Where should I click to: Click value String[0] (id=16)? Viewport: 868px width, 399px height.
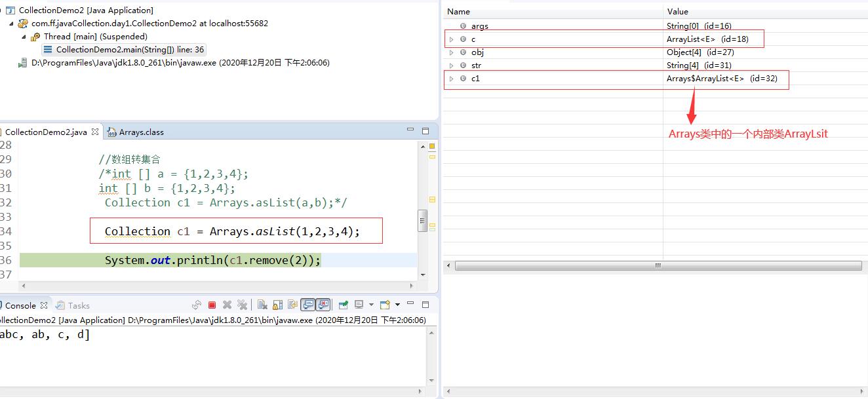click(x=699, y=26)
